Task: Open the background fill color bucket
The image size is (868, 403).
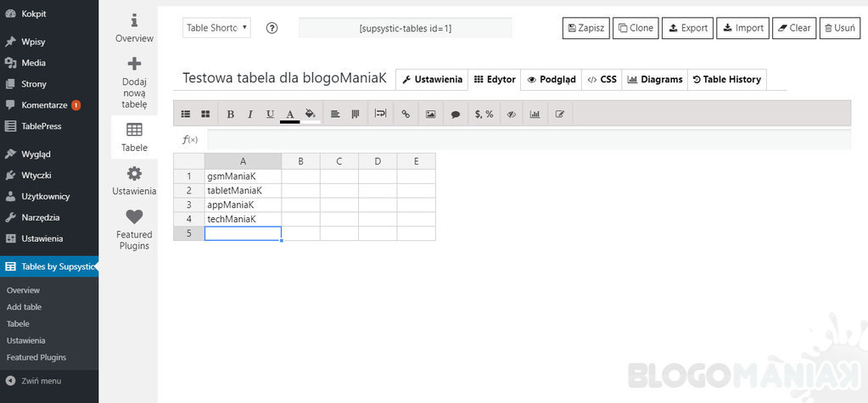Action: (x=311, y=114)
